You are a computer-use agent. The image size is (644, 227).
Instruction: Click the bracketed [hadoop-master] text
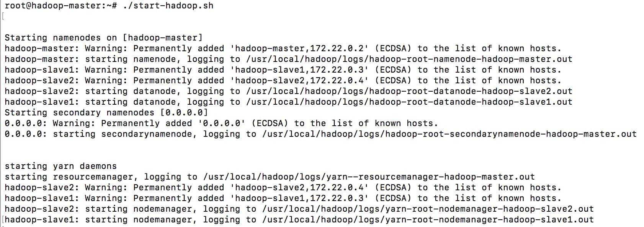(x=162, y=38)
